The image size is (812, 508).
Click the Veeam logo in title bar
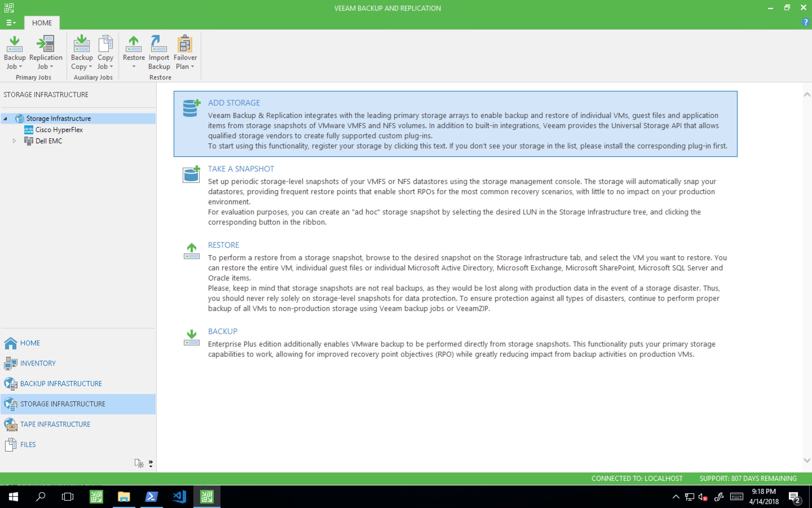coord(9,8)
